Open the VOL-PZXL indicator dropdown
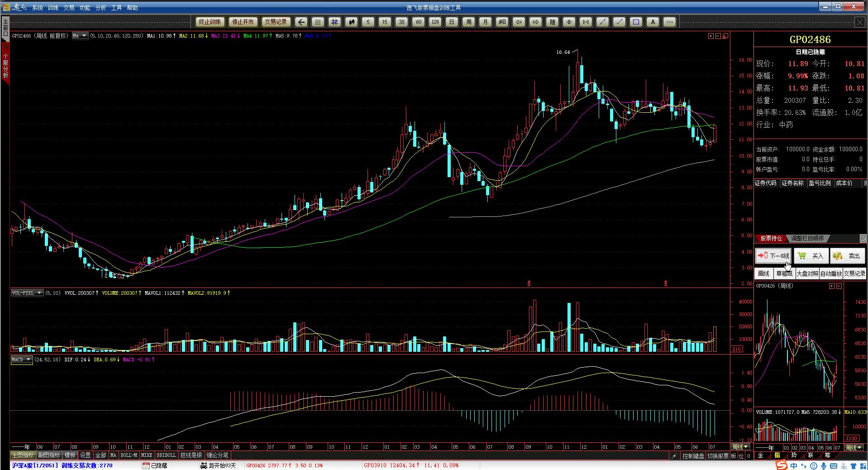The height and width of the screenshot is (470, 868). (27, 293)
